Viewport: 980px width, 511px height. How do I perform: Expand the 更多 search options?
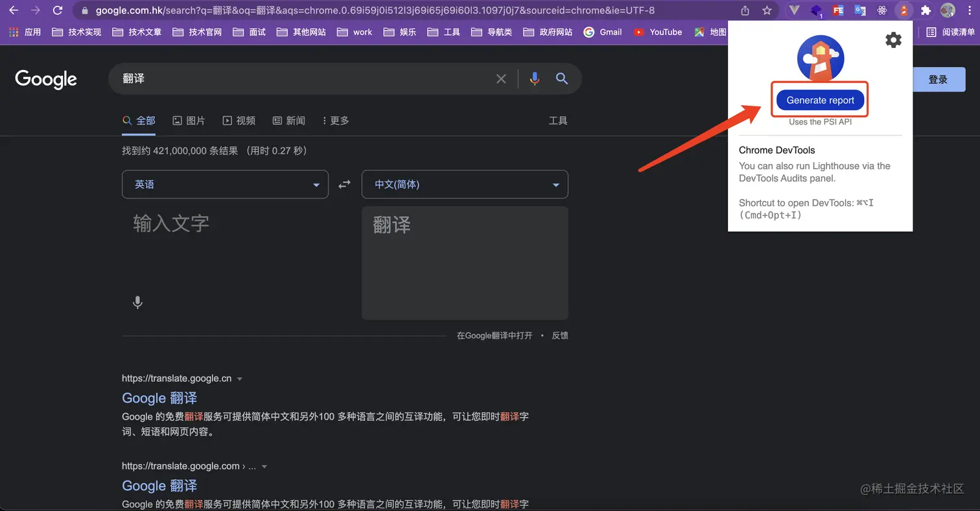click(335, 121)
